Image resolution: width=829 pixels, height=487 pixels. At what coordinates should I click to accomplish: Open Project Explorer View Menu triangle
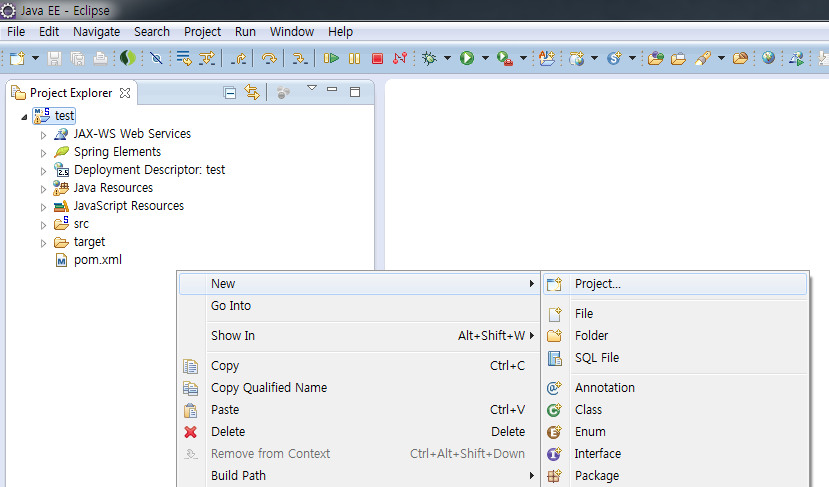[312, 88]
